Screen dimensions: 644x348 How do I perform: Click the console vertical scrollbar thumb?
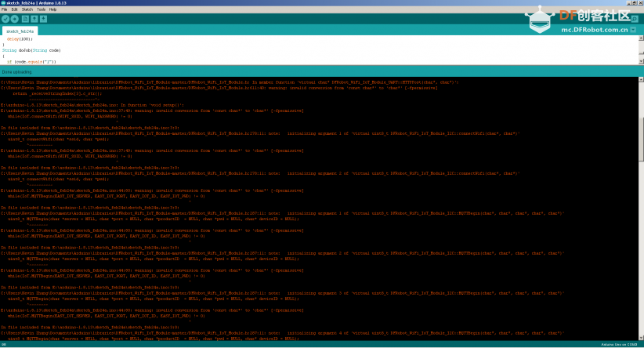click(x=641, y=141)
